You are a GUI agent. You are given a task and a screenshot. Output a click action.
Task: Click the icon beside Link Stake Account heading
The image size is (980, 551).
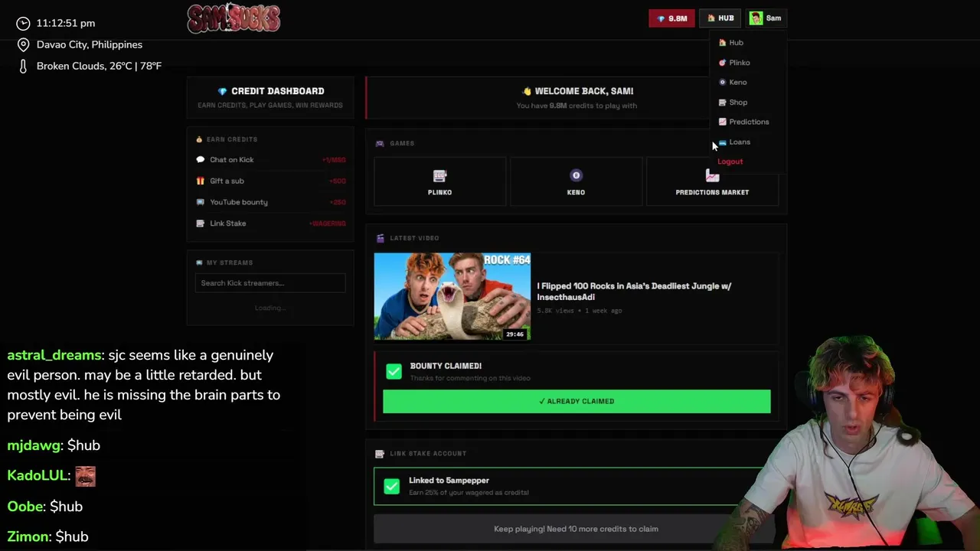380,454
